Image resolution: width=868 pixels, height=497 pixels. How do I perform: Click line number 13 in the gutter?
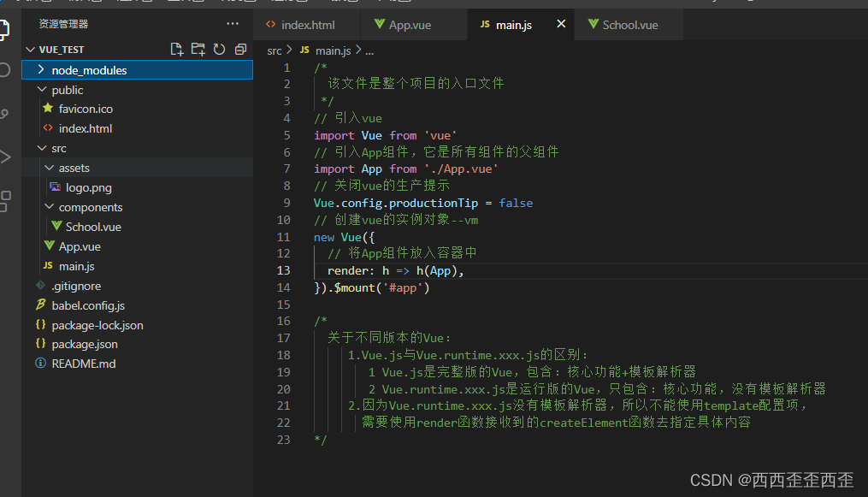point(284,270)
